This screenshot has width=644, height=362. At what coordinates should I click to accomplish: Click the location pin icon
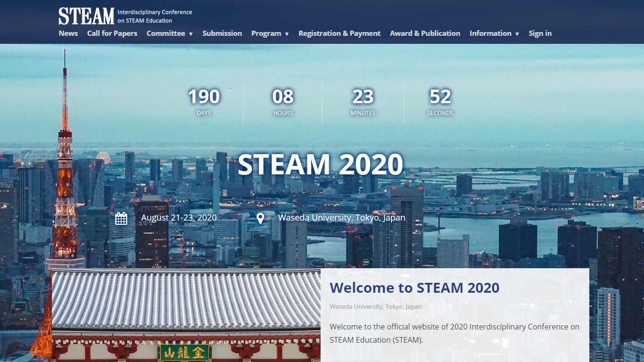click(x=260, y=218)
